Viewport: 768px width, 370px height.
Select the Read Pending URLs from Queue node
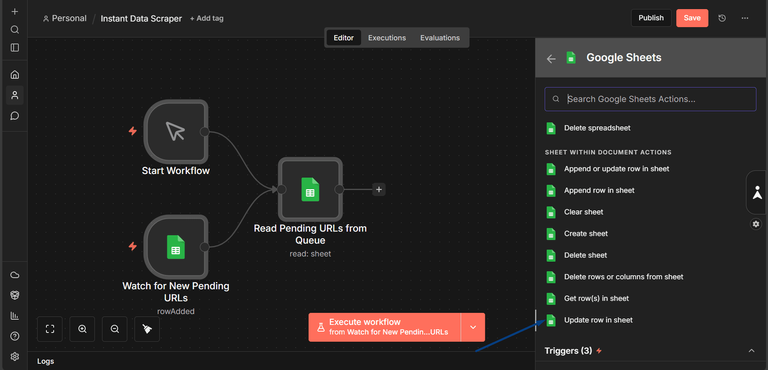tap(310, 189)
